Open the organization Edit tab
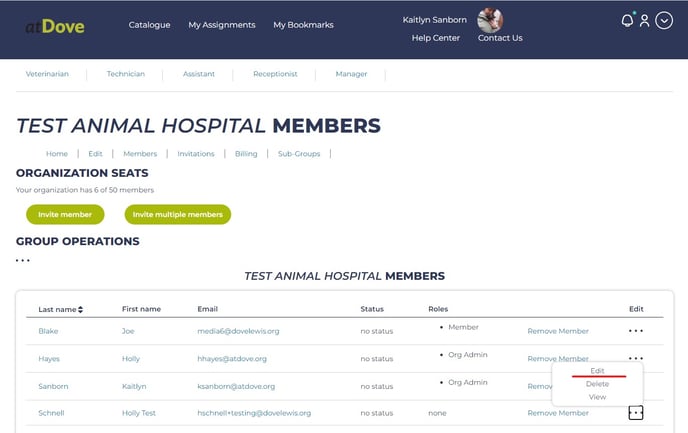 (95, 154)
